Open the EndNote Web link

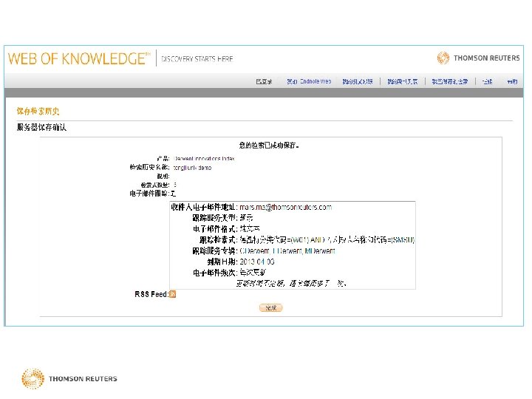tap(309, 81)
